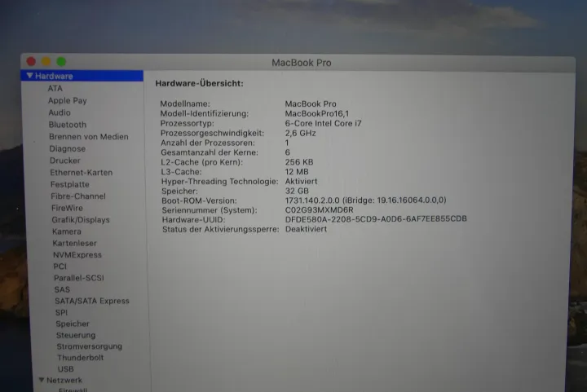The image size is (587, 392).
Task: Maximize the window with green button
Action: click(61, 61)
